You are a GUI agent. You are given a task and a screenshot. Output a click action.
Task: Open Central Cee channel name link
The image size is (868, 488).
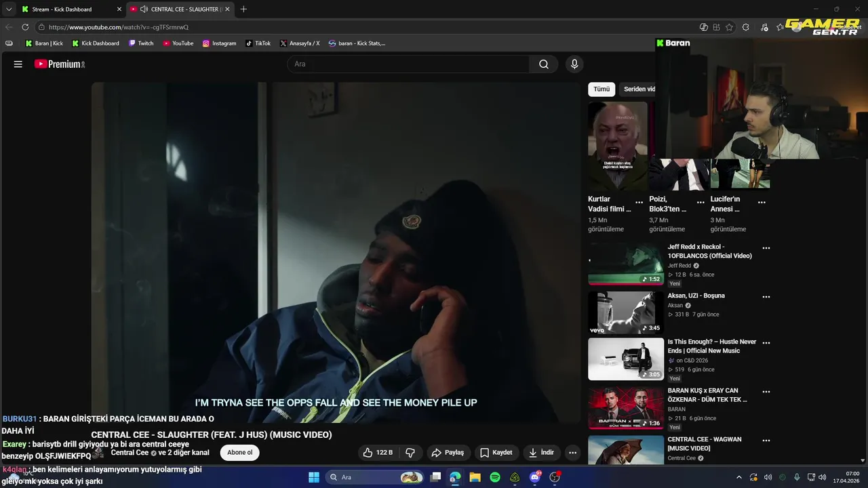coord(130,453)
